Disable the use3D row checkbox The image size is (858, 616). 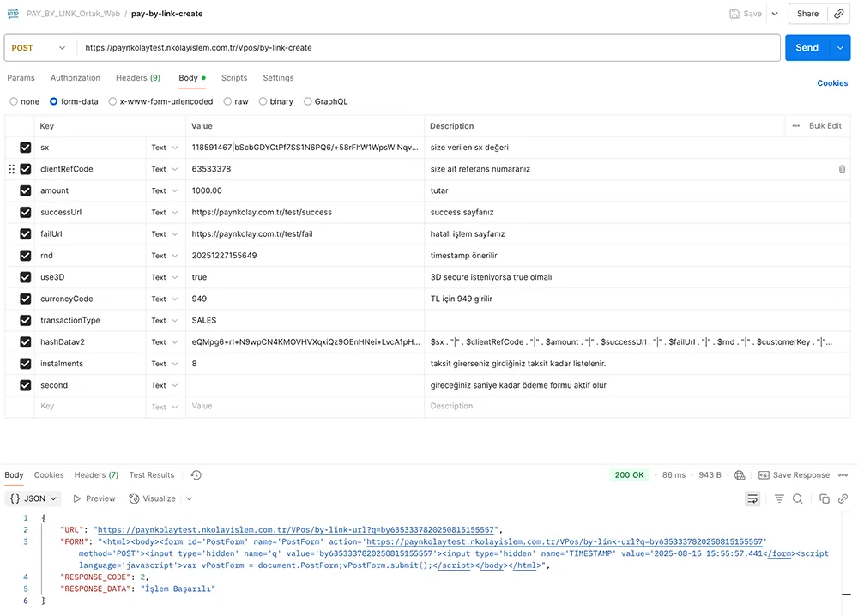pos(26,277)
